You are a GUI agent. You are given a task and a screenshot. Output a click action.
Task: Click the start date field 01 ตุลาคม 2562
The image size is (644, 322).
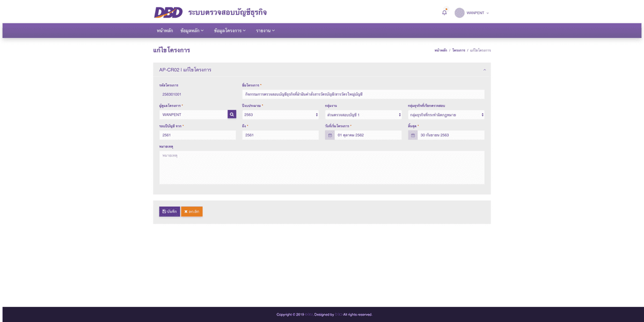pos(368,135)
